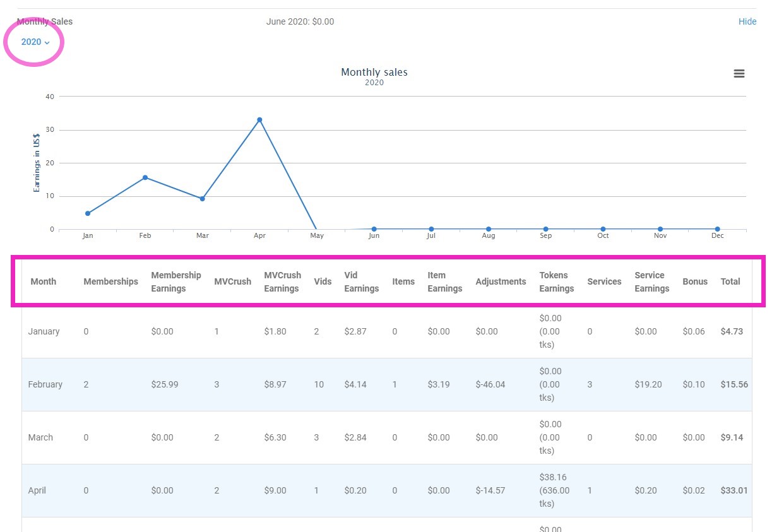Click the March data point on chart
The width and height of the screenshot is (779, 532).
tap(202, 199)
